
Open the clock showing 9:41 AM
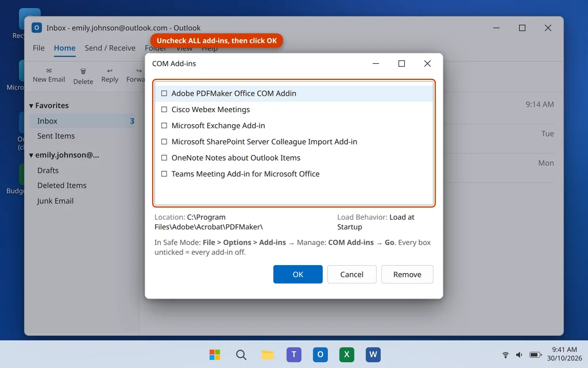[x=564, y=350]
